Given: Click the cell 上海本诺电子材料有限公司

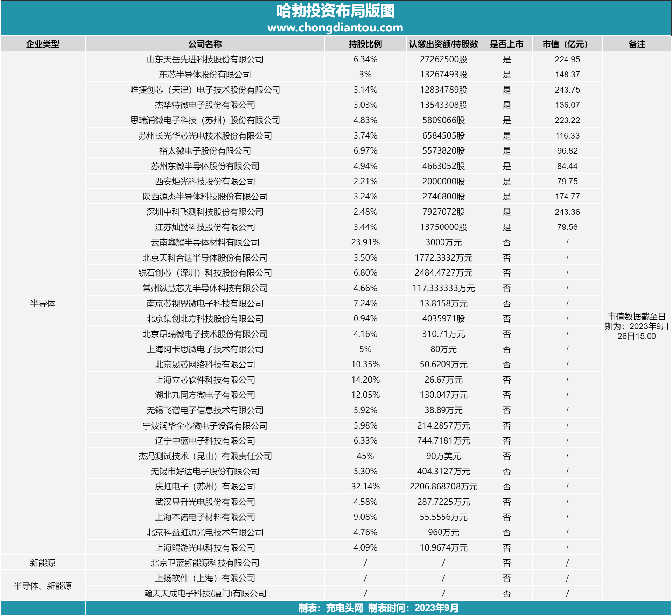Looking at the screenshot, I should pyautogui.click(x=205, y=517).
